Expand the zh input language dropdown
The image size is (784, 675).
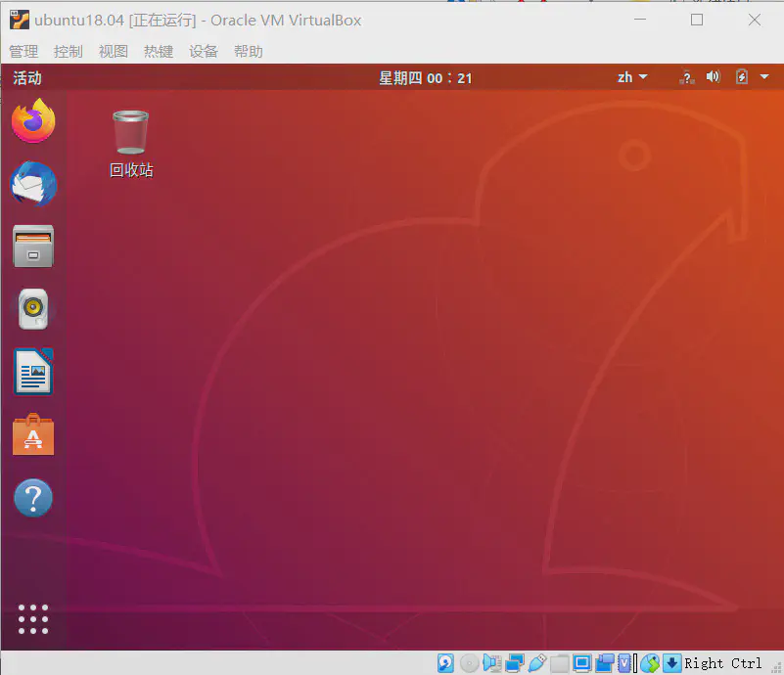point(632,77)
